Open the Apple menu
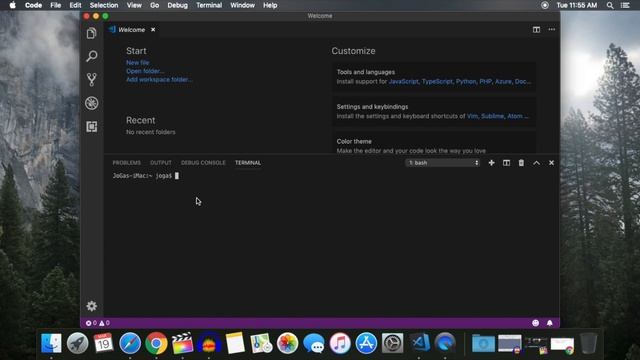This screenshot has width=640, height=360. (13, 5)
